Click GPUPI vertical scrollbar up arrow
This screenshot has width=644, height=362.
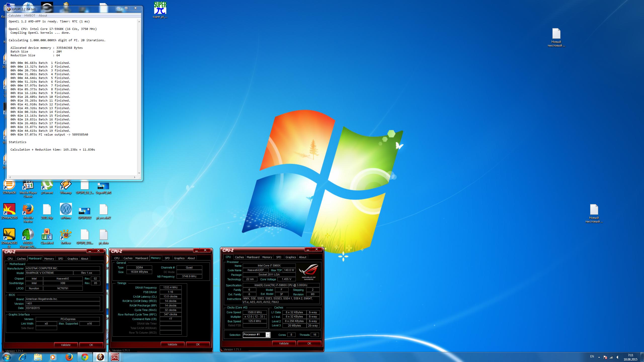click(x=139, y=22)
